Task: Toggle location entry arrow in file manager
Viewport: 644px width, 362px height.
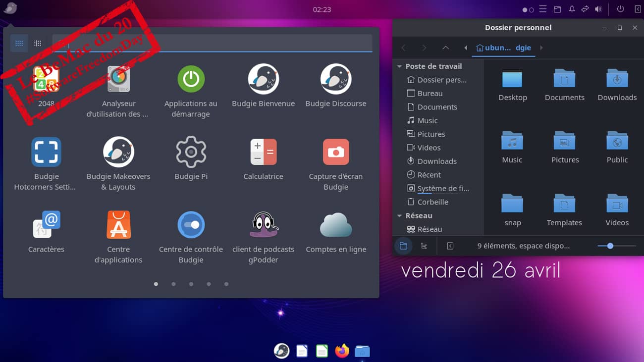Action: click(x=466, y=48)
